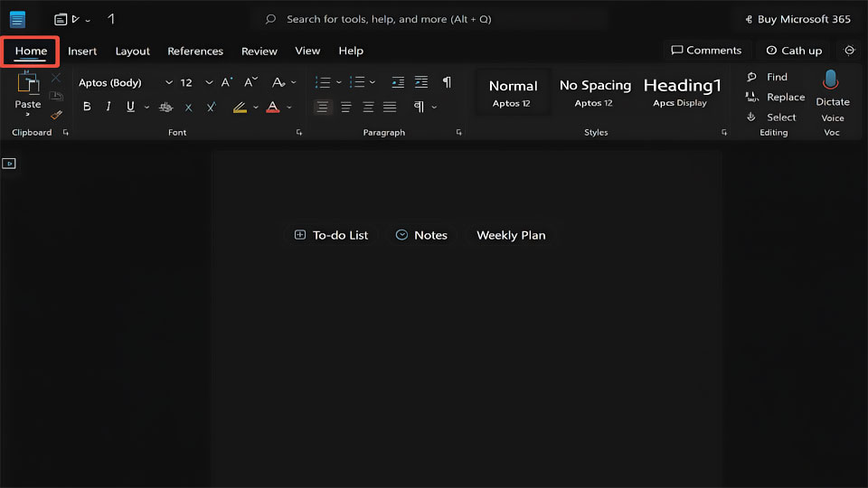868x488 pixels.
Task: Select the Format Painter brush icon
Action: (56, 115)
